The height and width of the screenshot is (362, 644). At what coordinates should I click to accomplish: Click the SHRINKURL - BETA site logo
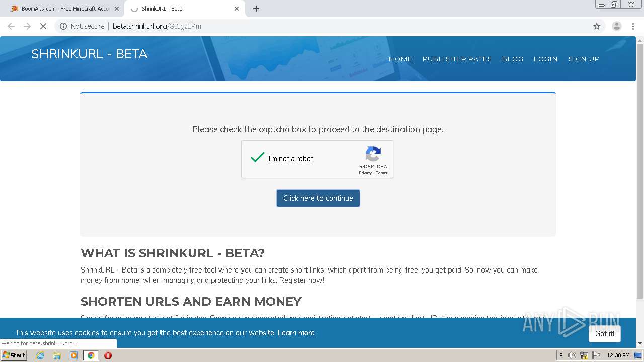pyautogui.click(x=89, y=54)
